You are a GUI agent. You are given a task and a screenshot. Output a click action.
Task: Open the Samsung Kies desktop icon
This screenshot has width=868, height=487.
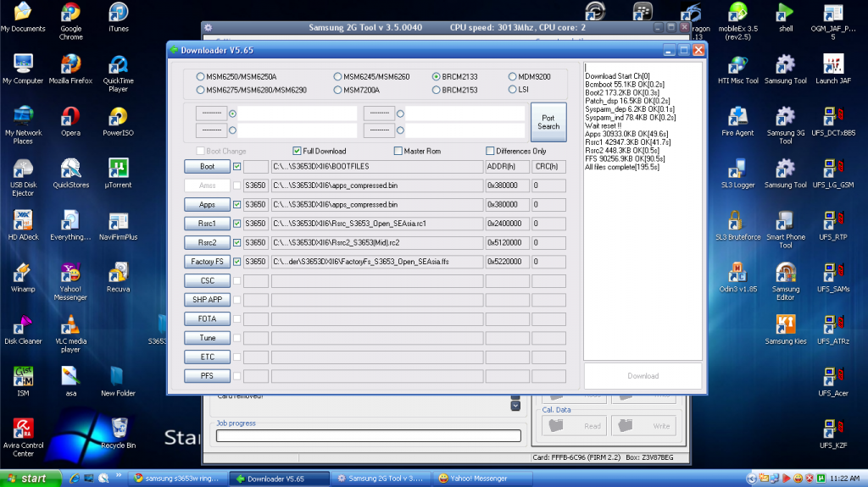tap(786, 329)
